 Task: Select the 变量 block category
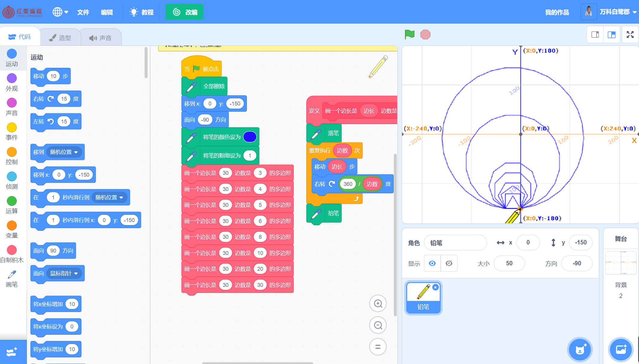(x=12, y=230)
